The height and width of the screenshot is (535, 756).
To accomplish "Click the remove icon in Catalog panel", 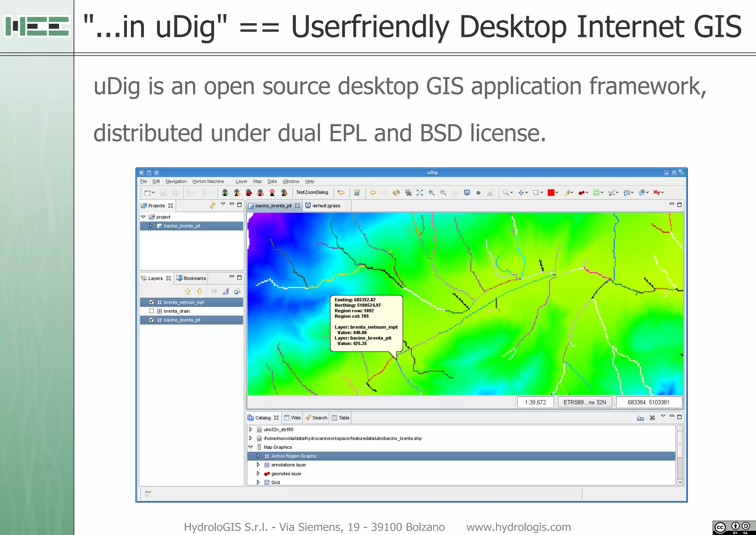I will (x=652, y=418).
